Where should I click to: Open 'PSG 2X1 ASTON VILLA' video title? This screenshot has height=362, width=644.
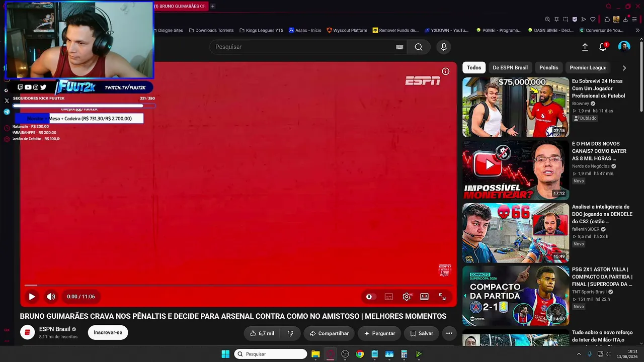click(x=602, y=277)
